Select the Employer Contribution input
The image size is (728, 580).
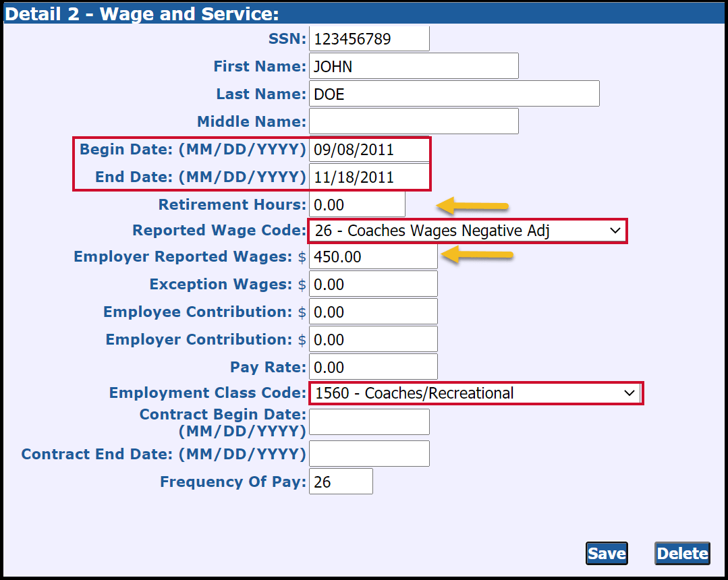[372, 339]
